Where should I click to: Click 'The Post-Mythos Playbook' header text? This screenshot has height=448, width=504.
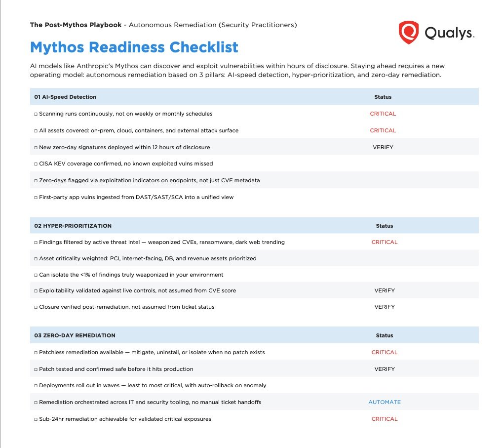point(76,25)
